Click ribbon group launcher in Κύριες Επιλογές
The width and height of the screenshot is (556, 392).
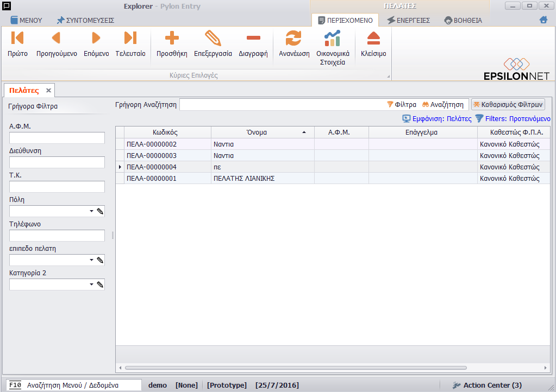tap(388, 76)
